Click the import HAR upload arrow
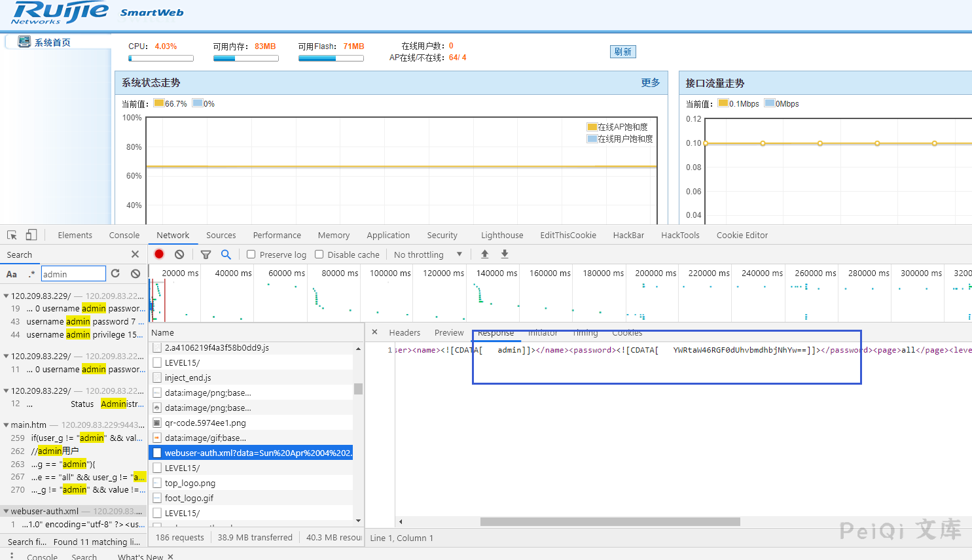The image size is (972, 560). click(484, 254)
